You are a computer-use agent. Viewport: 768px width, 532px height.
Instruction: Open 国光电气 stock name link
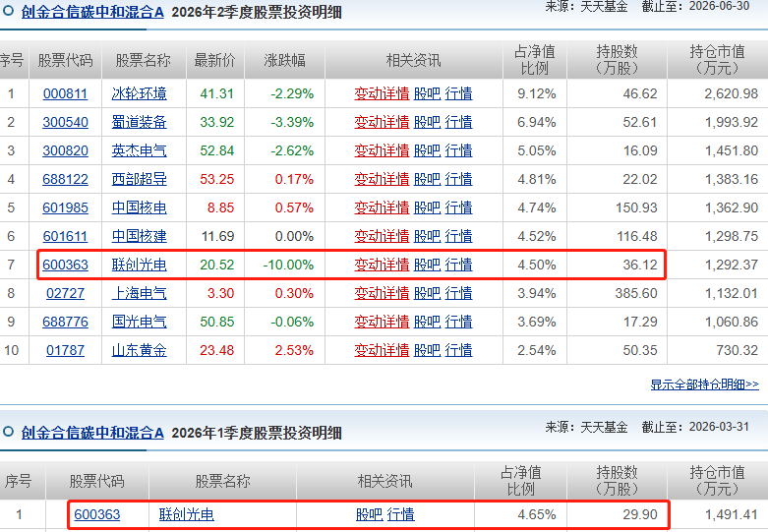[x=139, y=322]
